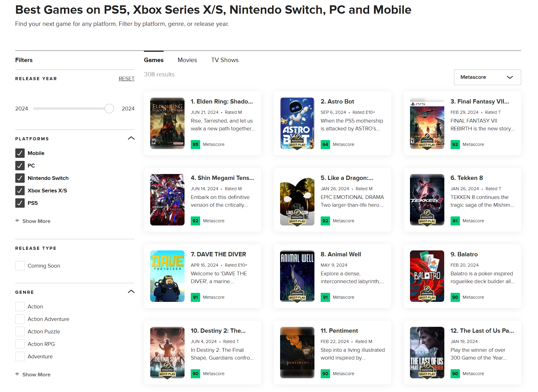This screenshot has height=392, width=538.
Task: Uncheck the Nintendo Switch checkbox
Action: [20, 178]
